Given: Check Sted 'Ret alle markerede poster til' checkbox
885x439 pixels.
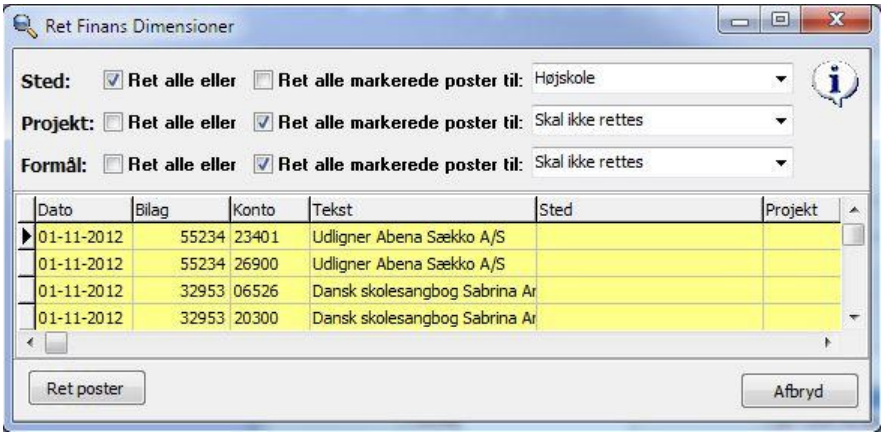Looking at the screenshot, I should click(x=262, y=81).
